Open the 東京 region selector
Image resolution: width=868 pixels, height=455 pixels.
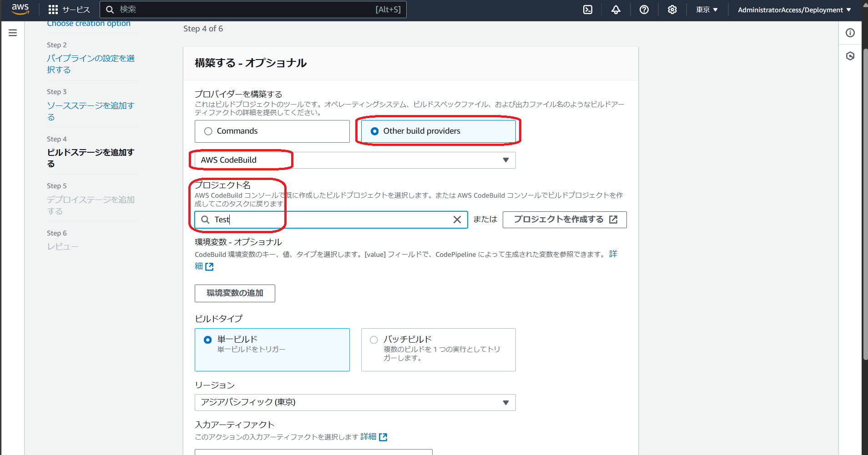[x=706, y=10]
